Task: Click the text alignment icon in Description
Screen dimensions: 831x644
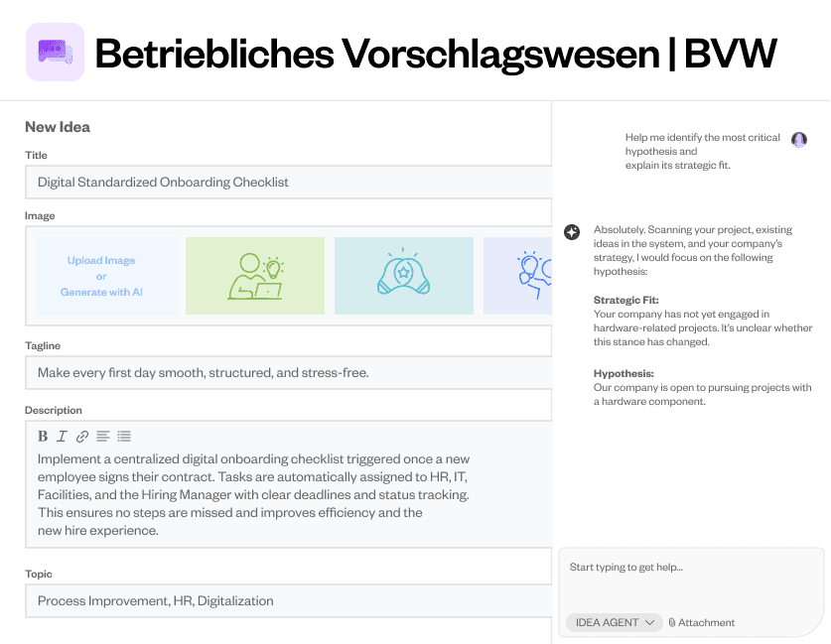Action: click(x=103, y=437)
